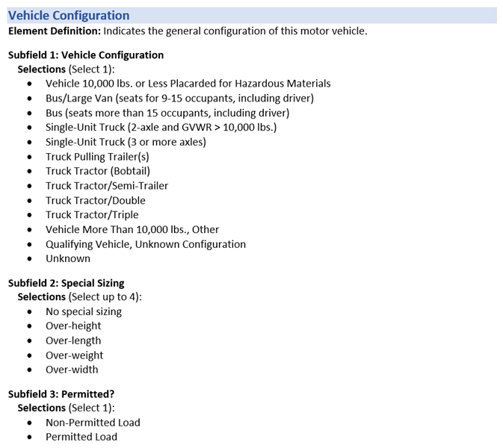Viewport: 503px width, 448px height.
Task: Click Subfield 1: Vehicle Configuration heading
Action: [86, 55]
